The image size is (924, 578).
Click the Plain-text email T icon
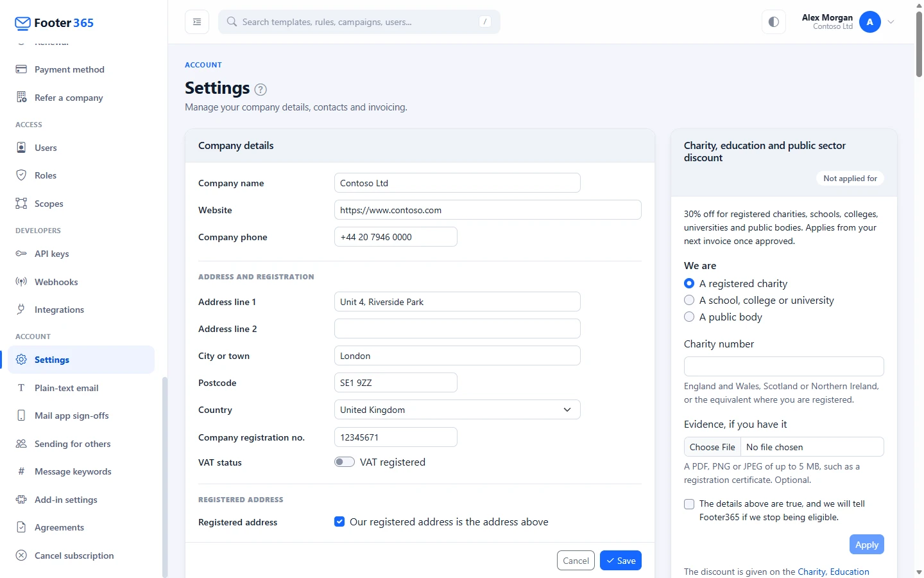[21, 388]
